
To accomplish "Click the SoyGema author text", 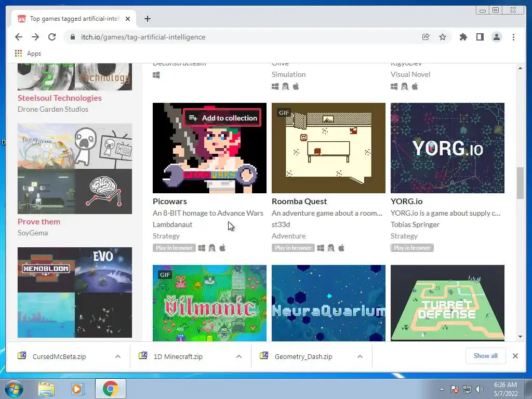I will (x=33, y=233).
